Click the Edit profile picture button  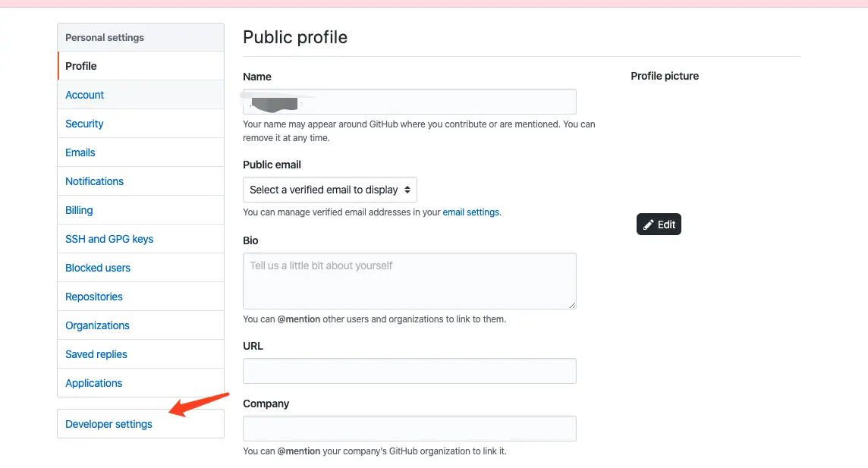(659, 225)
